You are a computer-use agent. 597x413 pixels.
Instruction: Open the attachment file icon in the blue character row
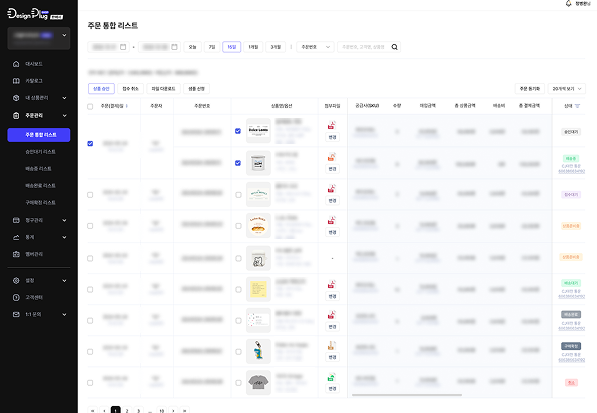[332, 346]
